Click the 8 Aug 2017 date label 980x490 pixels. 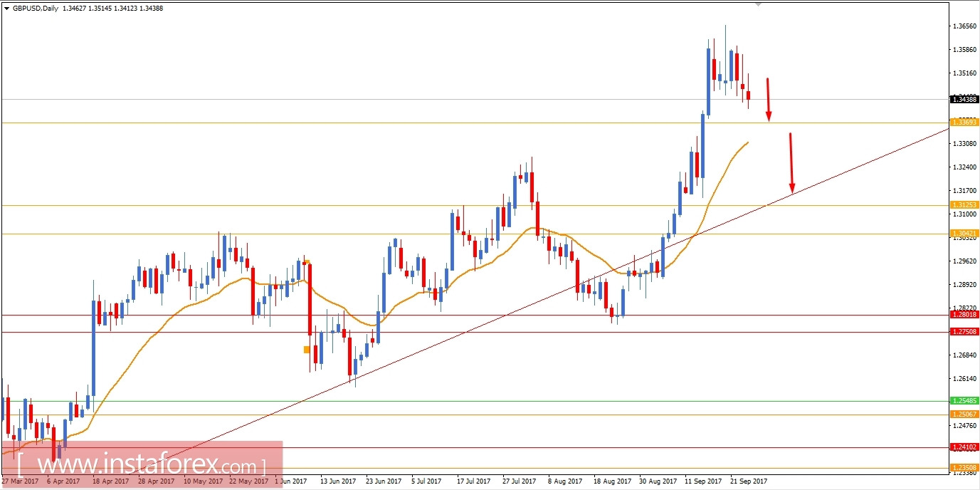[x=566, y=481]
